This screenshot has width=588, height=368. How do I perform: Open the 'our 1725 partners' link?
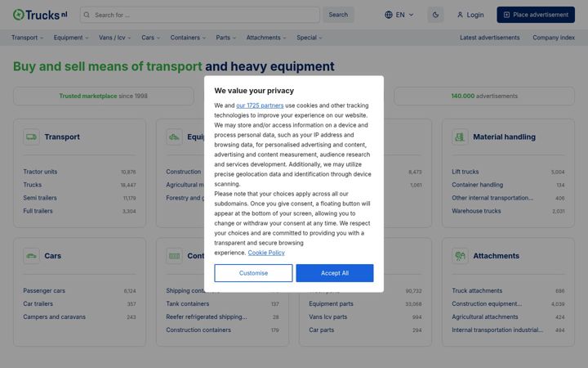260,105
